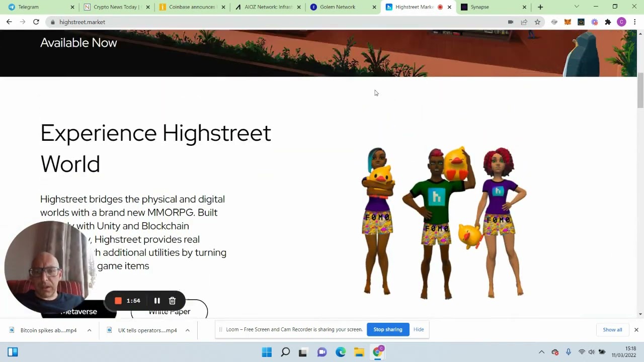Click the Metaverse button
The height and width of the screenshot is (362, 644).
pyautogui.click(x=78, y=312)
